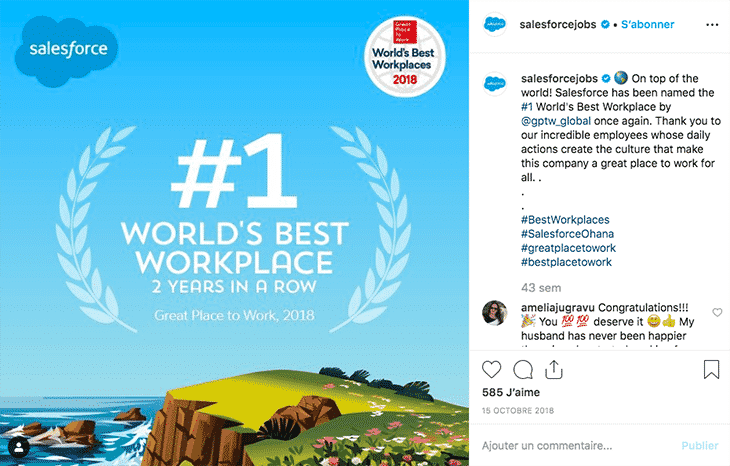
Task: Save post with the bookmark icon
Action: [711, 370]
